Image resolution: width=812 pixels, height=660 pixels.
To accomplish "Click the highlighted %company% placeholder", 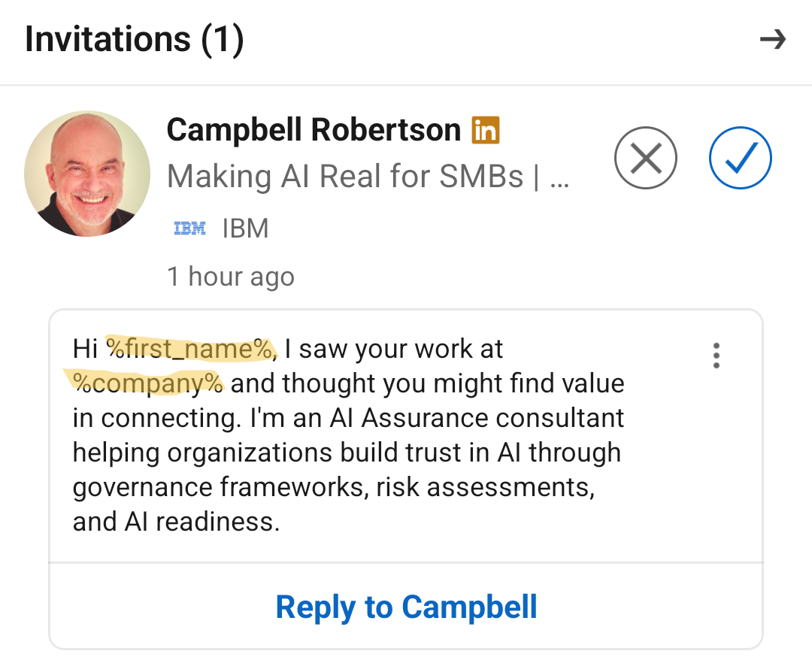I will point(148,384).
